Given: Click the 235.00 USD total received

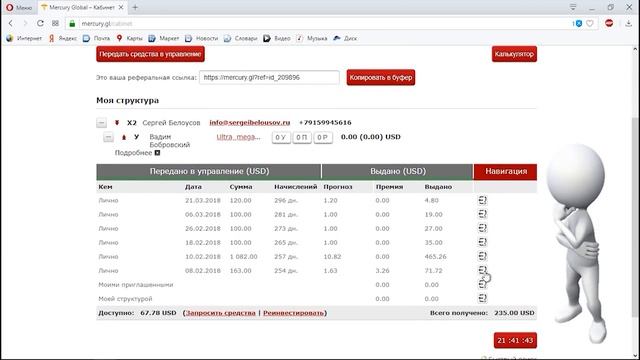Looking at the screenshot, I should [x=514, y=313].
